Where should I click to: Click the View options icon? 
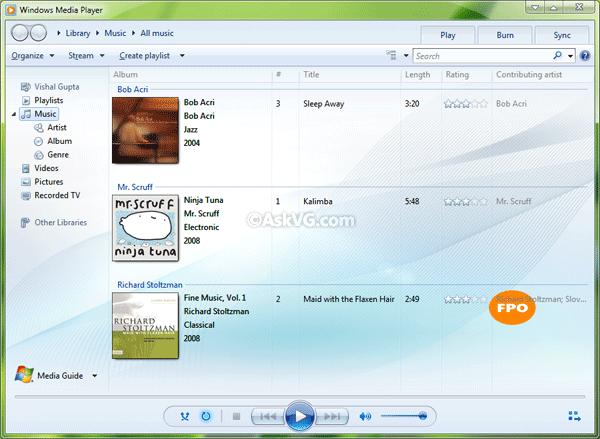click(391, 55)
